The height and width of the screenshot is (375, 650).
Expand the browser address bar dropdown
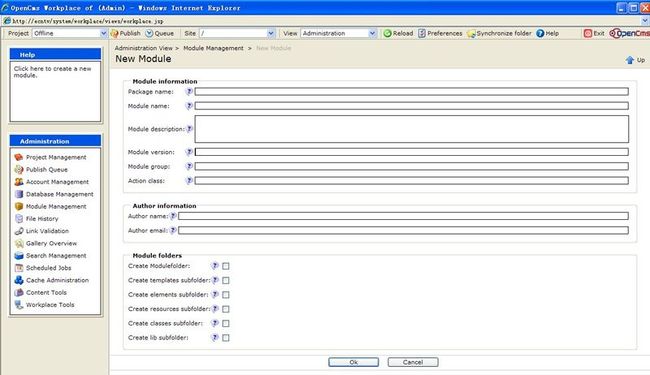[x=645, y=21]
